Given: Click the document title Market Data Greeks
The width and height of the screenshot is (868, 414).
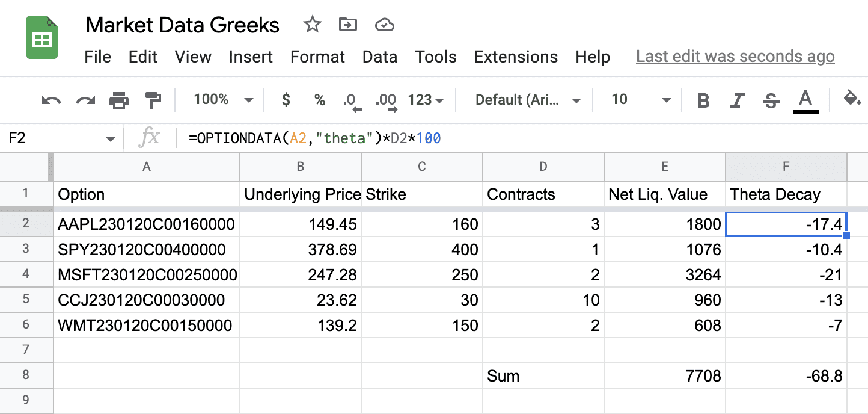Looking at the screenshot, I should coord(183,25).
